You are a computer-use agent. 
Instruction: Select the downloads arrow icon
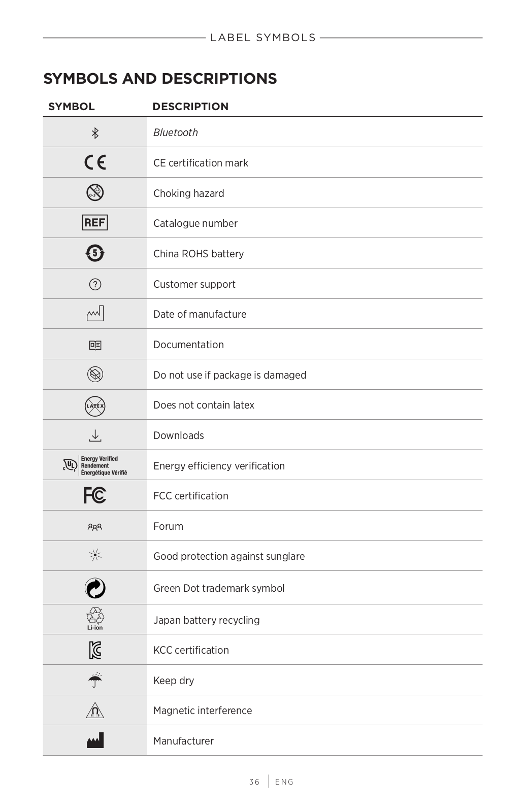click(95, 435)
